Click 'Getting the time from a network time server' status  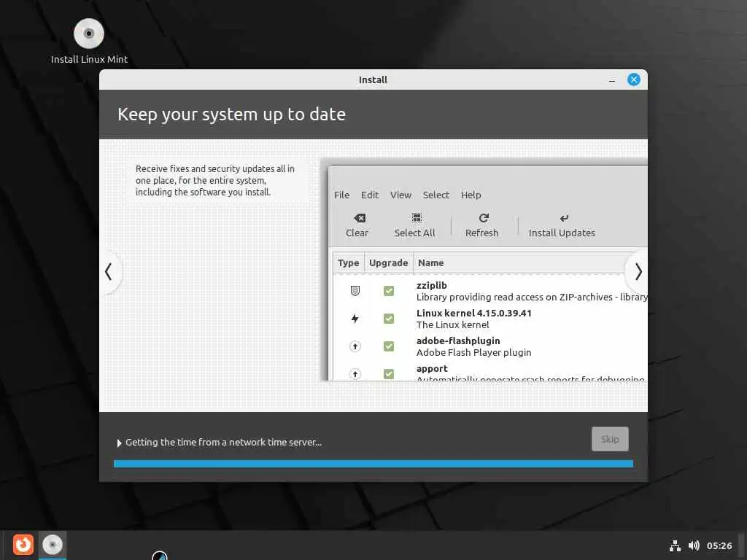pyautogui.click(x=223, y=443)
